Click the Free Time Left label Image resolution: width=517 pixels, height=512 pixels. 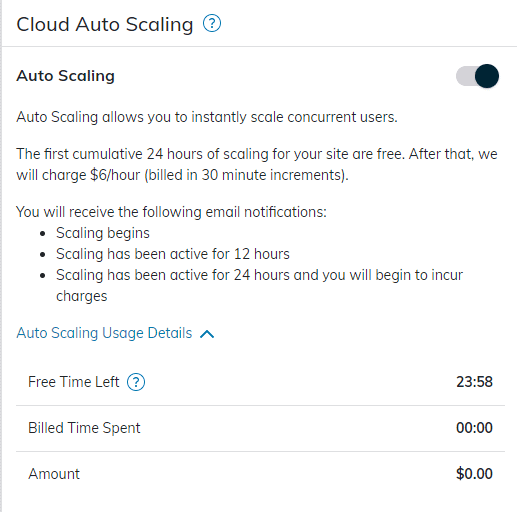(x=74, y=382)
